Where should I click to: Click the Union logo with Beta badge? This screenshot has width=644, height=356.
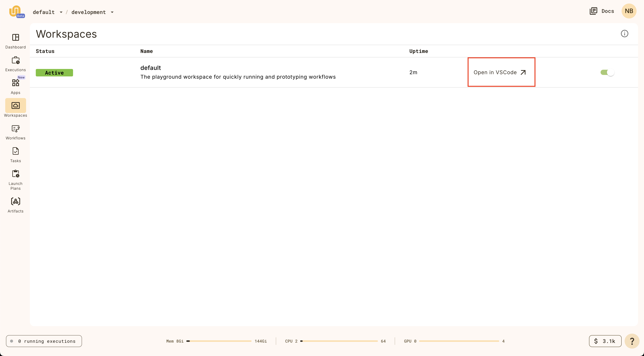(17, 12)
